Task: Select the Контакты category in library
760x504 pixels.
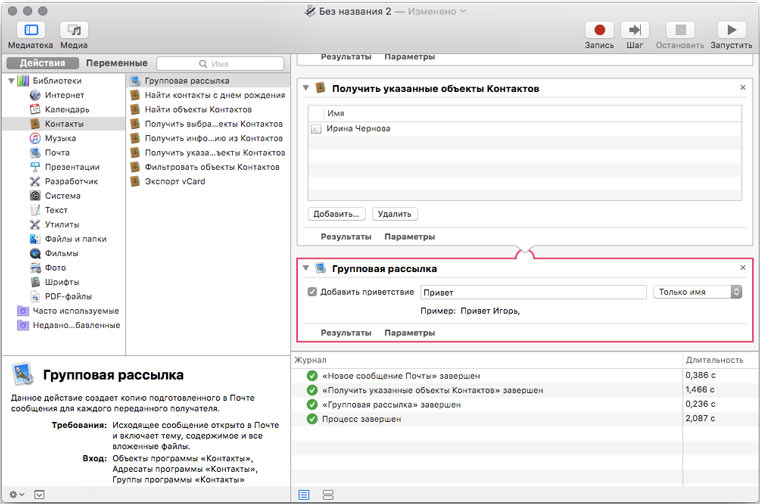Action: point(62,123)
